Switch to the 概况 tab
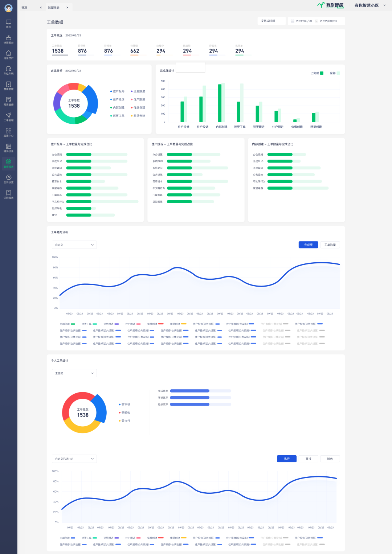The height and width of the screenshot is (554, 392). tap(25, 8)
